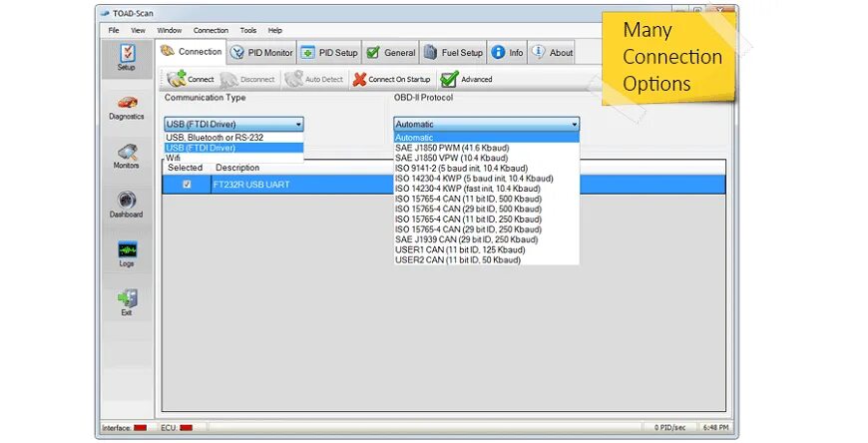
Task: Click the 6:48 PM clock entry
Action: click(715, 427)
